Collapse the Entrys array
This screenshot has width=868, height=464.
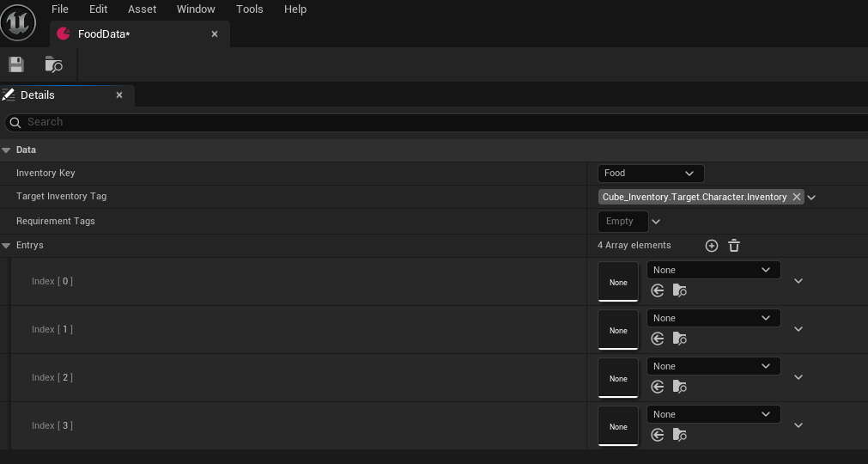coord(6,245)
